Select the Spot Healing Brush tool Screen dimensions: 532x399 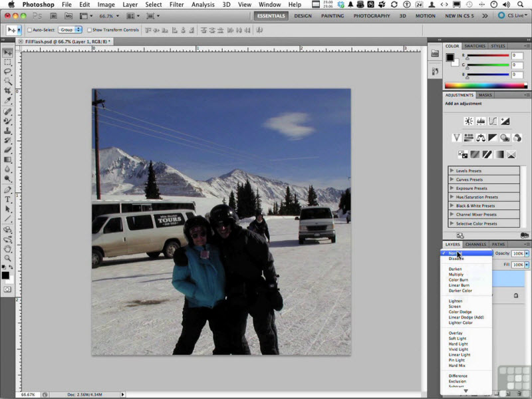(8, 112)
